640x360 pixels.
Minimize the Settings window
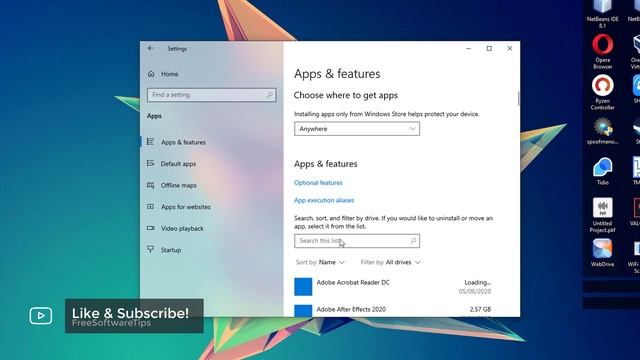click(x=469, y=48)
